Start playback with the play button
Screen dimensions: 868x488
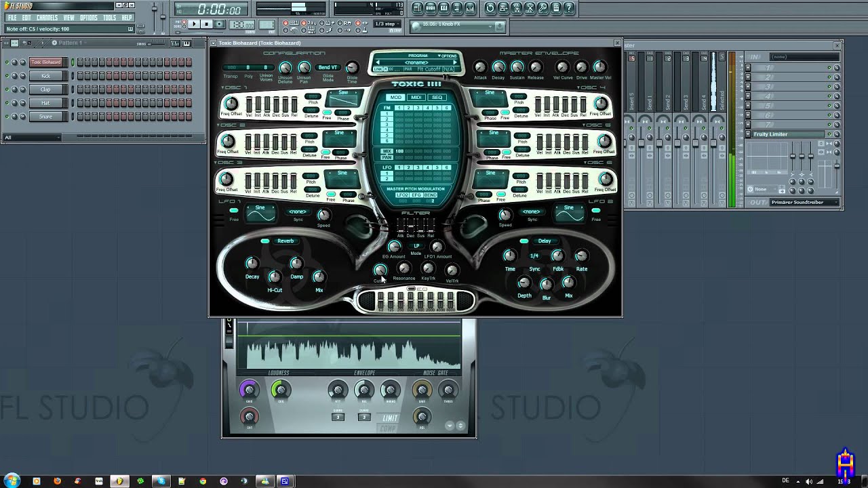coord(193,24)
